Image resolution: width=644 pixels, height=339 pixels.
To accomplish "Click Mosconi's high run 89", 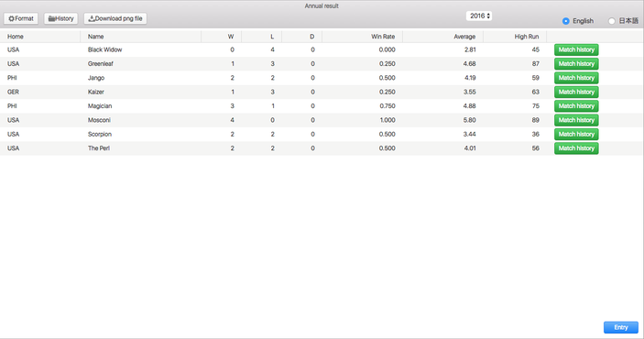I will [535, 120].
